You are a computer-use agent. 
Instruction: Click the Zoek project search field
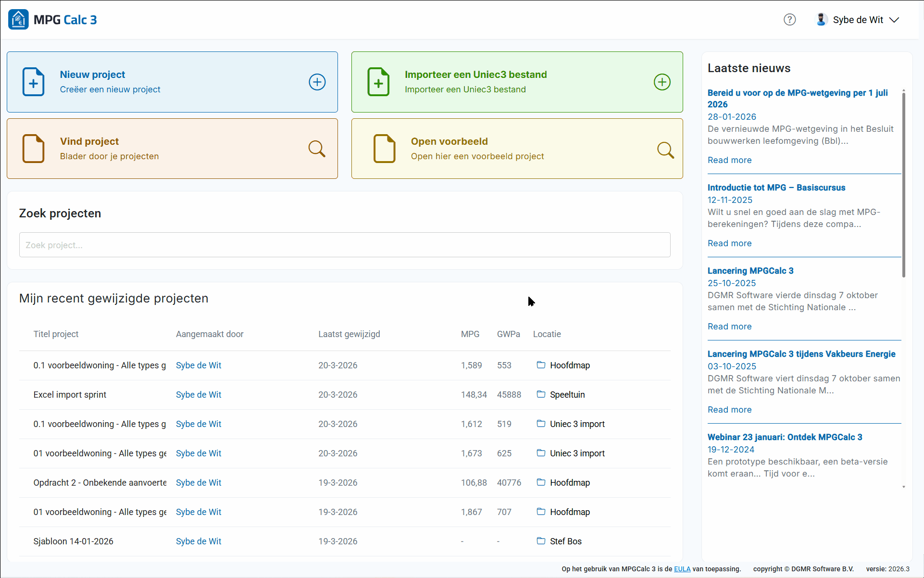point(344,245)
